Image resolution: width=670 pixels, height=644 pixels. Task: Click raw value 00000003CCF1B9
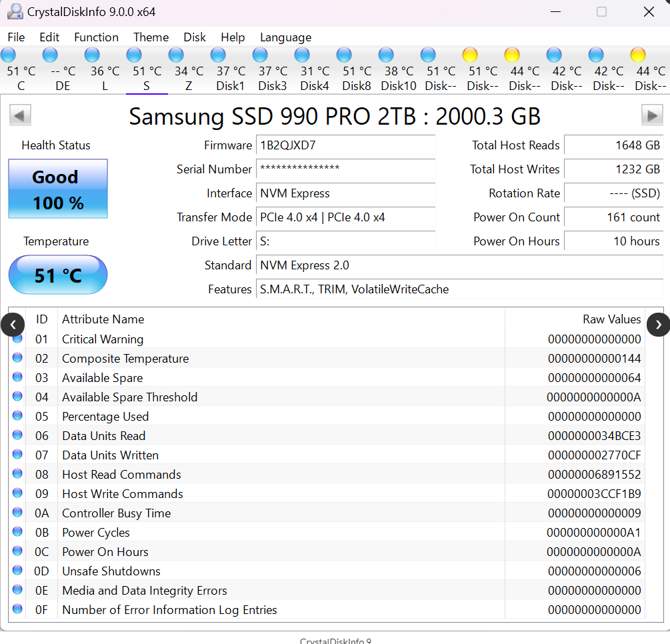(595, 494)
